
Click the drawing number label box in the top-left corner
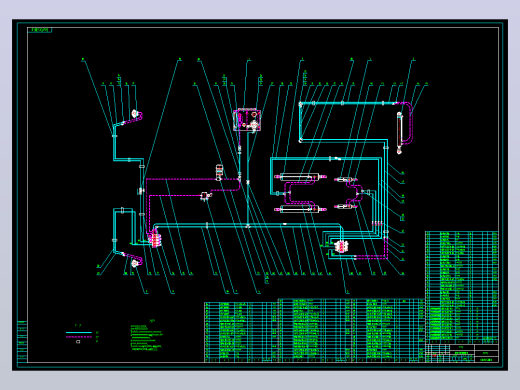pyautogui.click(x=40, y=30)
